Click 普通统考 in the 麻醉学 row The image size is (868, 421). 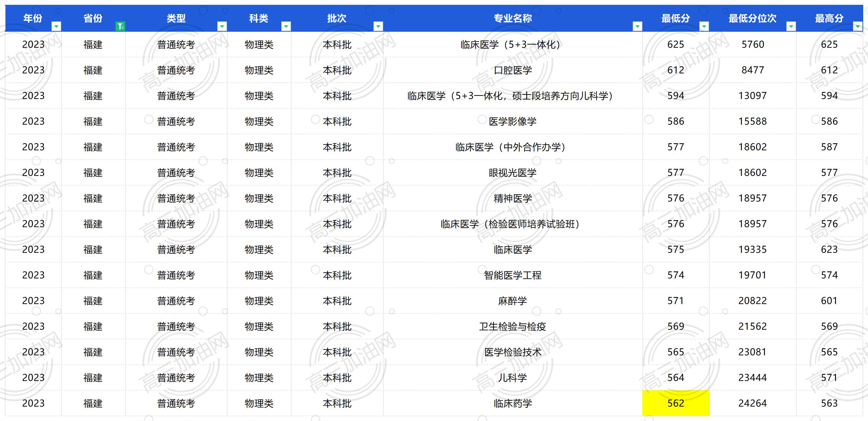[176, 301]
